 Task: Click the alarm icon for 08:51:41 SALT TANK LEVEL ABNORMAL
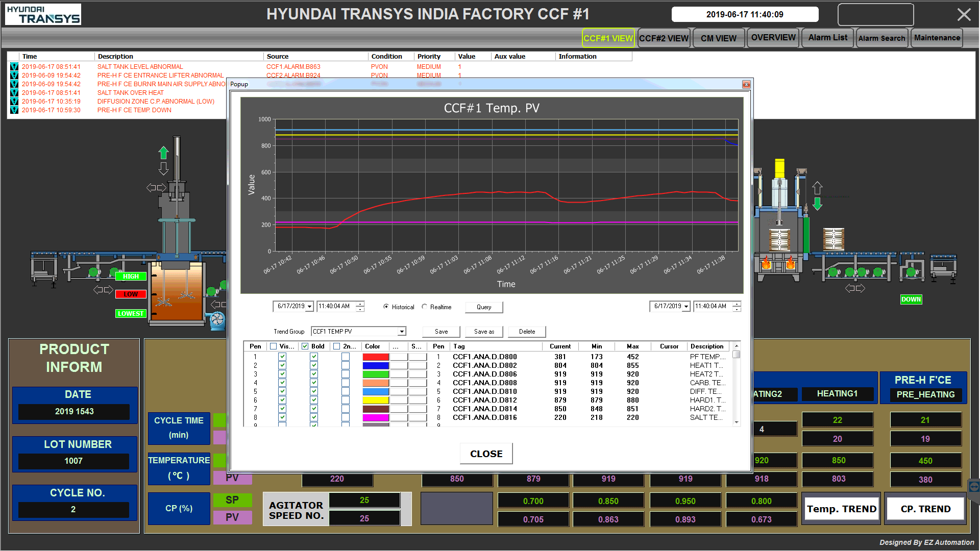(x=14, y=67)
